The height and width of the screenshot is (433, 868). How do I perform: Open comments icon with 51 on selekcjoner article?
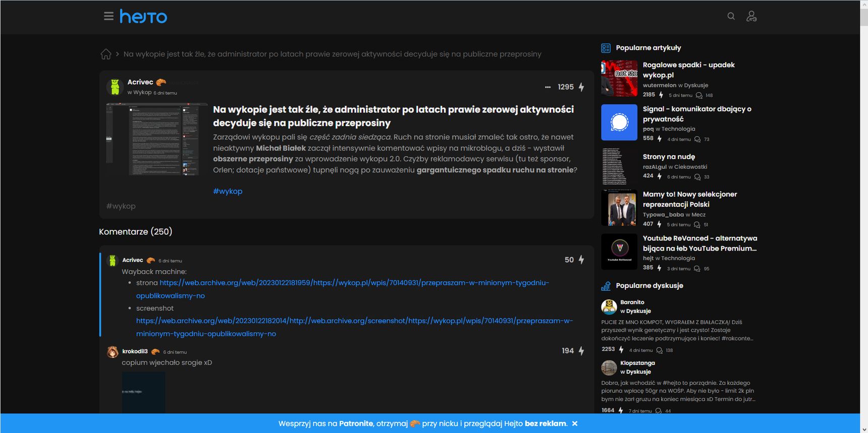tap(697, 225)
